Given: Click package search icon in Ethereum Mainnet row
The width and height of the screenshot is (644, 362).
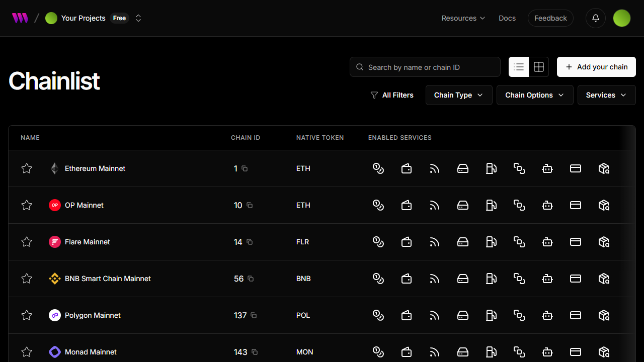Looking at the screenshot, I should 604,168.
